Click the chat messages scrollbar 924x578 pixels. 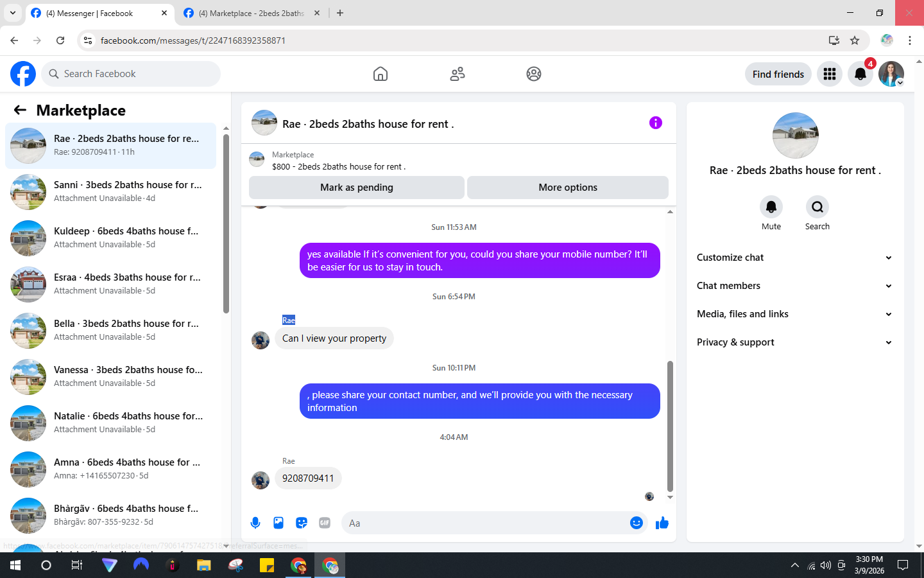coord(670,426)
